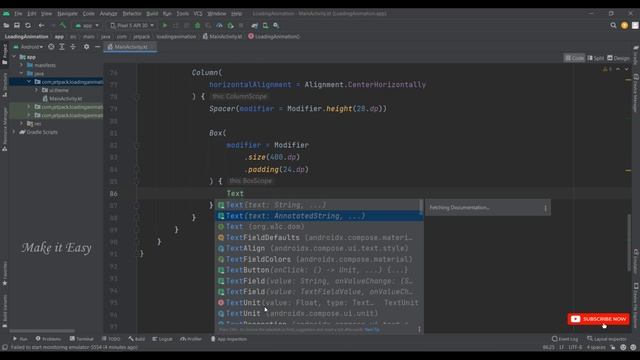Open the Project tool window tab

click(x=4, y=54)
